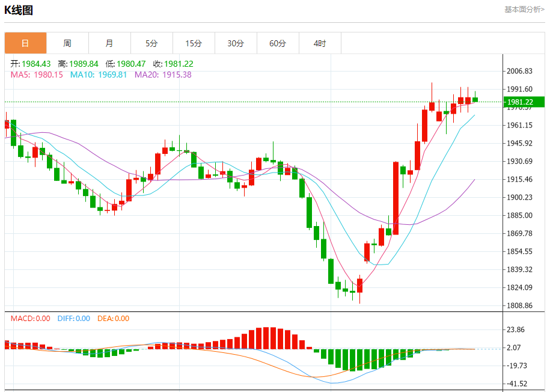Click the 2006.83 price axis label
Viewport: 550px width, 392px height.
click(x=520, y=71)
